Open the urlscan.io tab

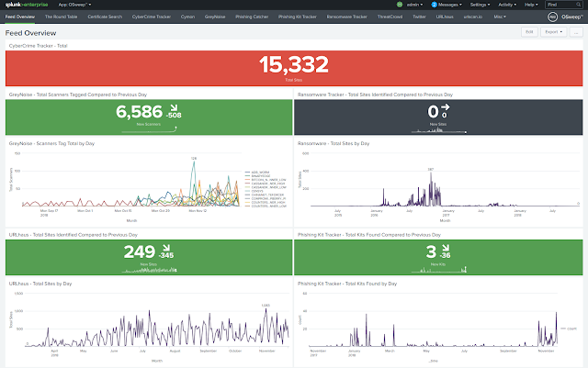coord(473,17)
